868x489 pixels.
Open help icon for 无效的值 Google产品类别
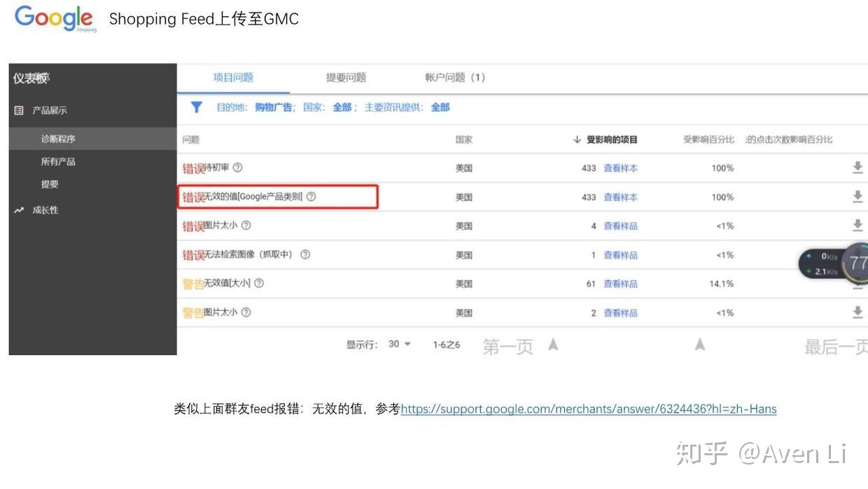[x=311, y=197]
